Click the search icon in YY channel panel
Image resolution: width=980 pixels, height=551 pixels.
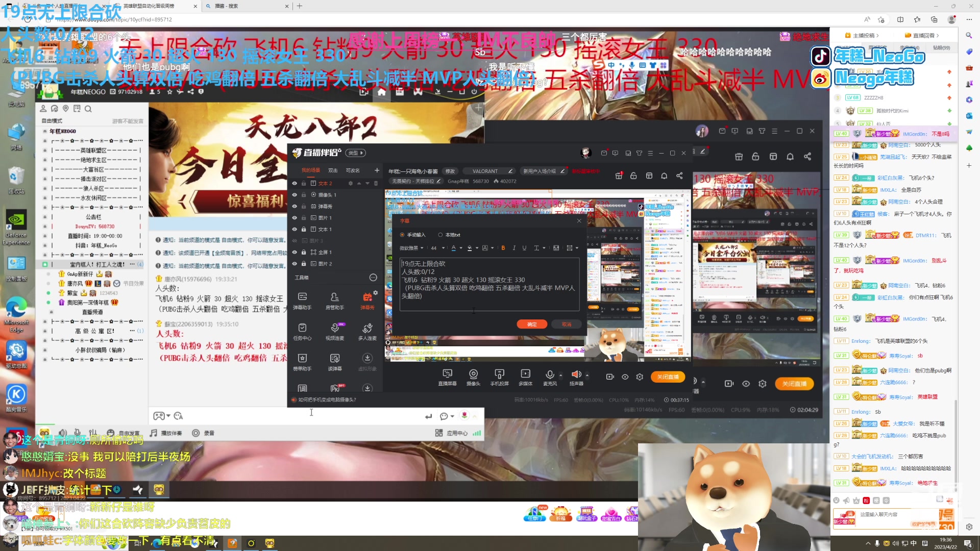88,109
